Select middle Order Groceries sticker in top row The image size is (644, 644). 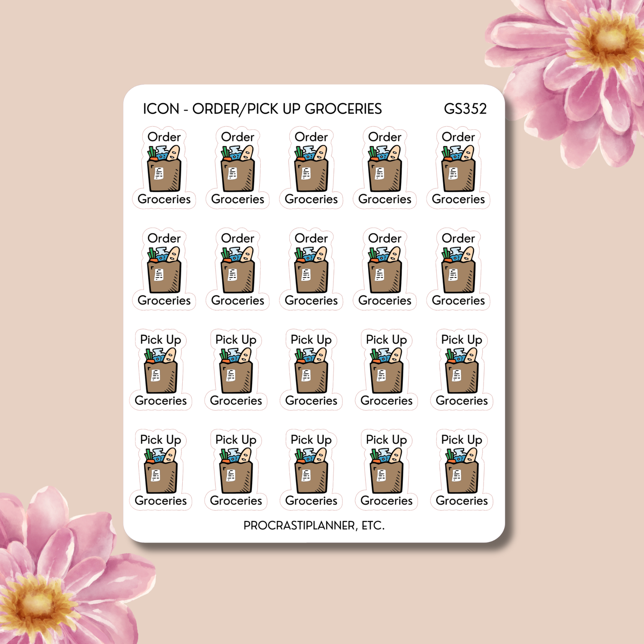311,168
